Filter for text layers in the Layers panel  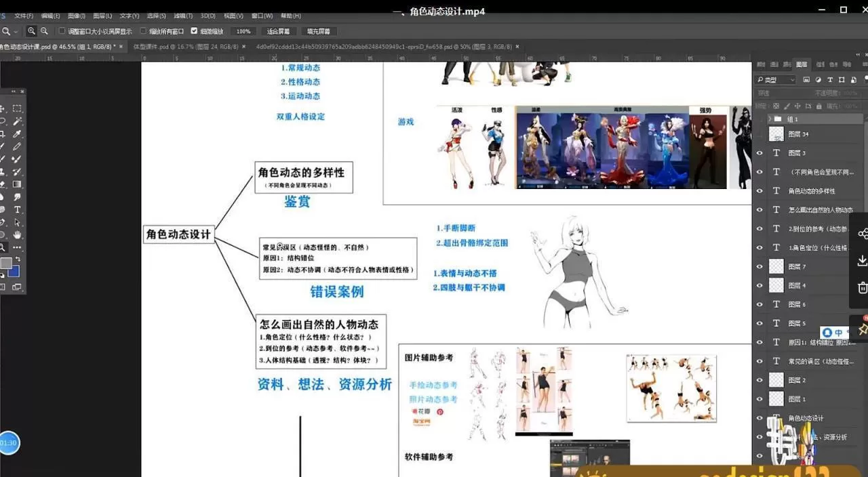[831, 80]
